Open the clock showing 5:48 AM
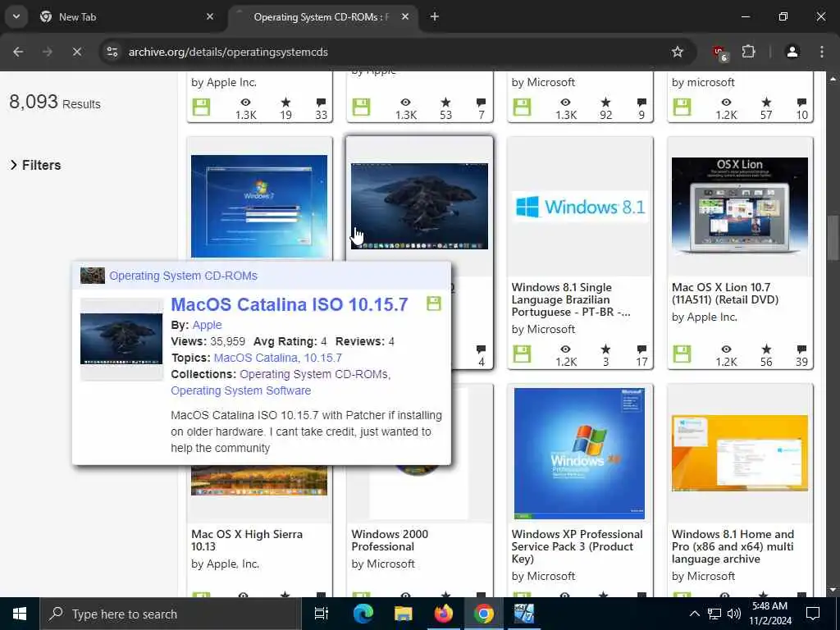The height and width of the screenshot is (630, 840). click(770, 614)
